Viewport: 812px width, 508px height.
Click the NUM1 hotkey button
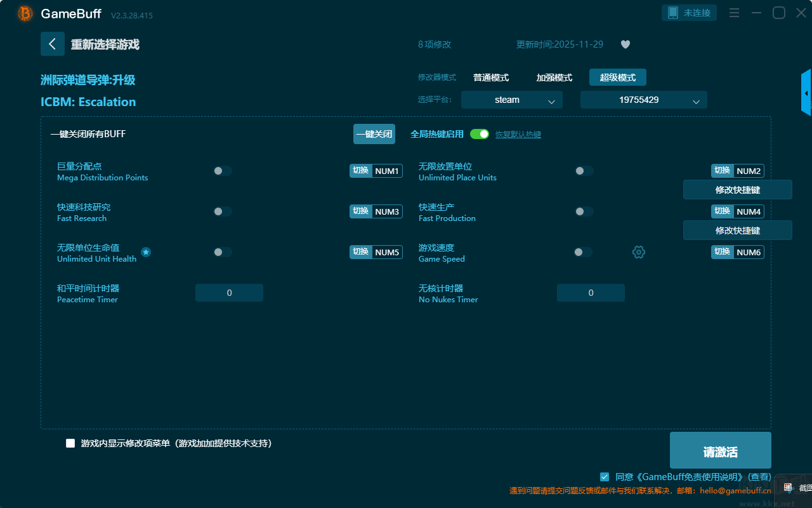tap(376, 171)
